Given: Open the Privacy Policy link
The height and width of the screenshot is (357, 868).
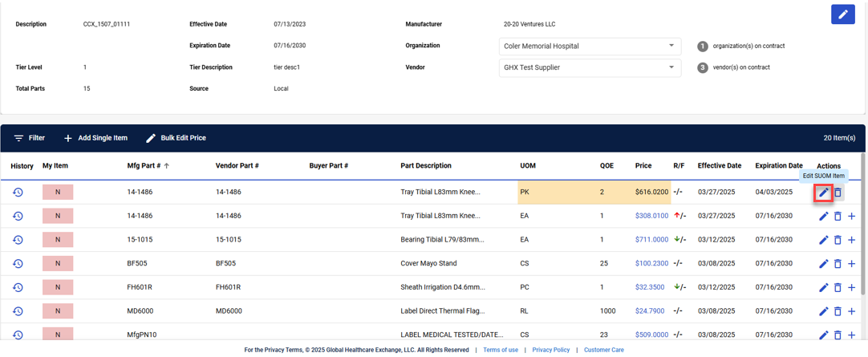Looking at the screenshot, I should [550, 350].
